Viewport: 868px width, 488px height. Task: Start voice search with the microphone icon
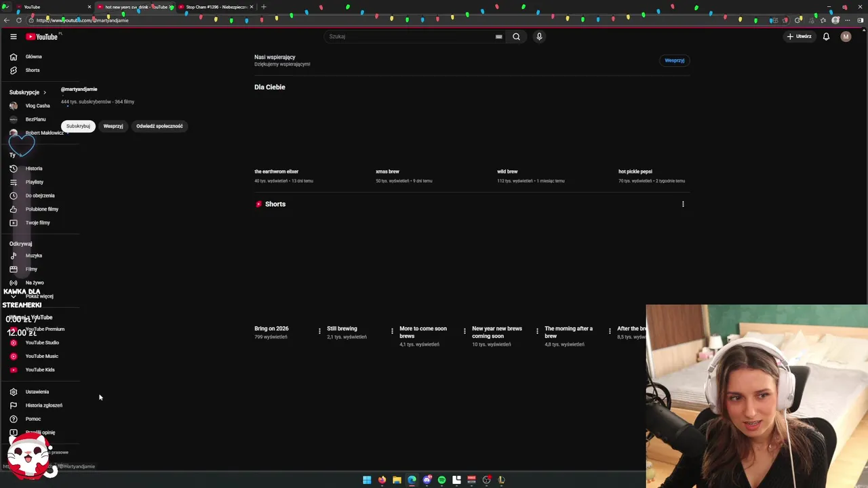(x=539, y=37)
